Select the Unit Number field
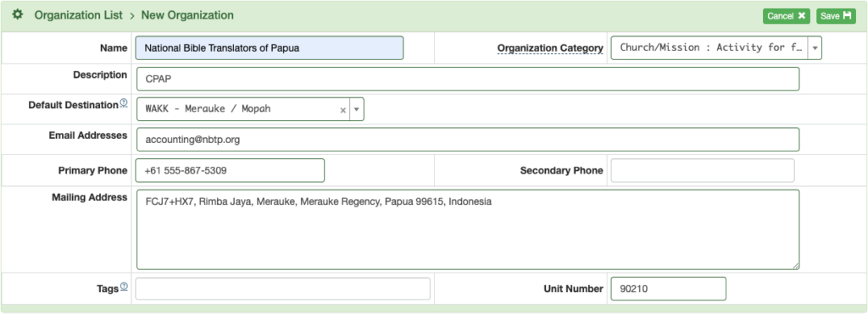868x314 pixels. pos(668,289)
